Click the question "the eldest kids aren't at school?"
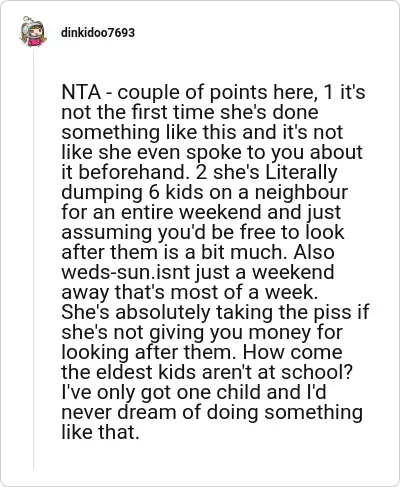The image size is (400, 487). click(207, 372)
